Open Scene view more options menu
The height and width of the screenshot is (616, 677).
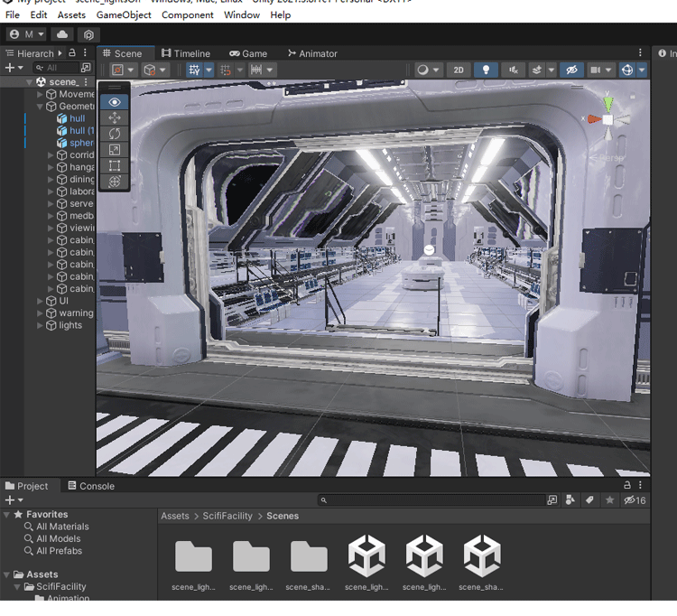tap(640, 52)
